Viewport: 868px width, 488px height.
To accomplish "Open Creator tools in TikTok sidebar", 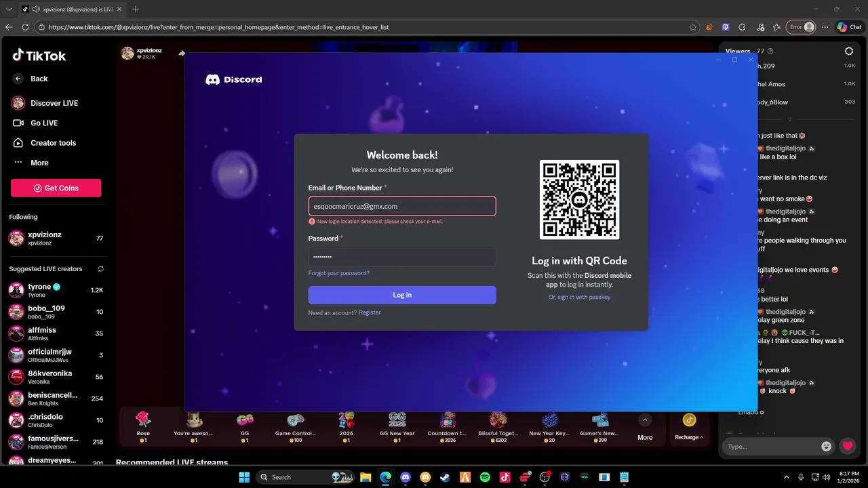I will point(44,143).
